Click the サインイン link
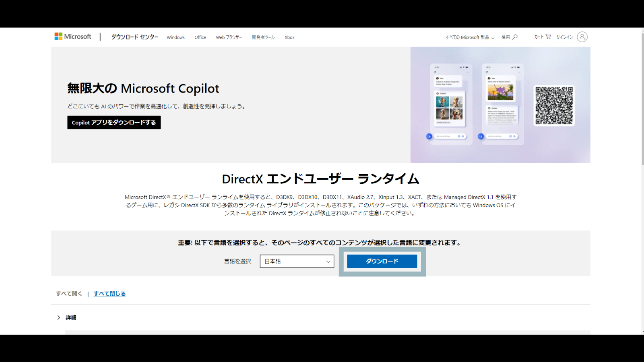 click(x=564, y=37)
